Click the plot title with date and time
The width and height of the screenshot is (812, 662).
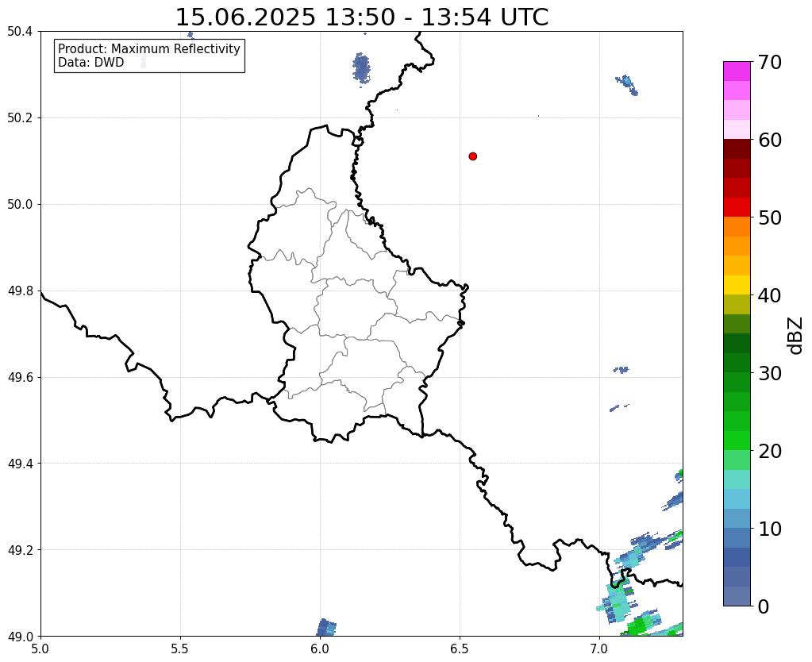(x=361, y=17)
